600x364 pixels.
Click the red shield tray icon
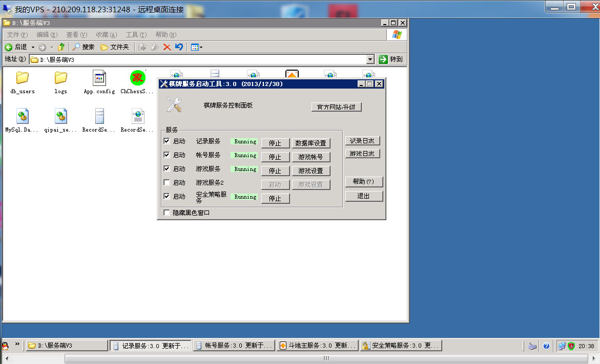[571, 346]
